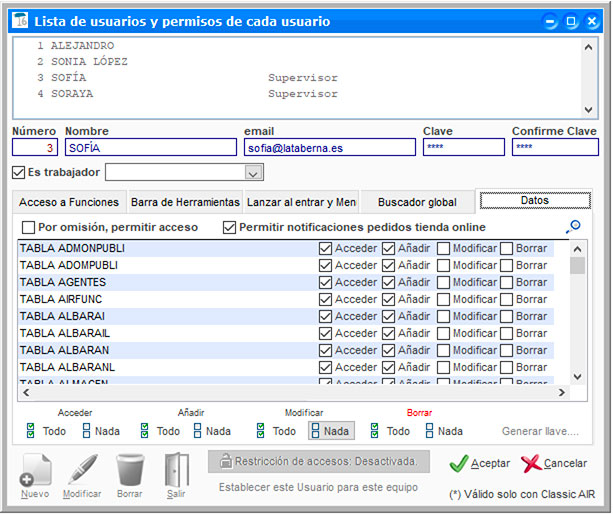Click the email field sofia@lataberna.es
This screenshot has height=514, width=613.
[x=330, y=147]
